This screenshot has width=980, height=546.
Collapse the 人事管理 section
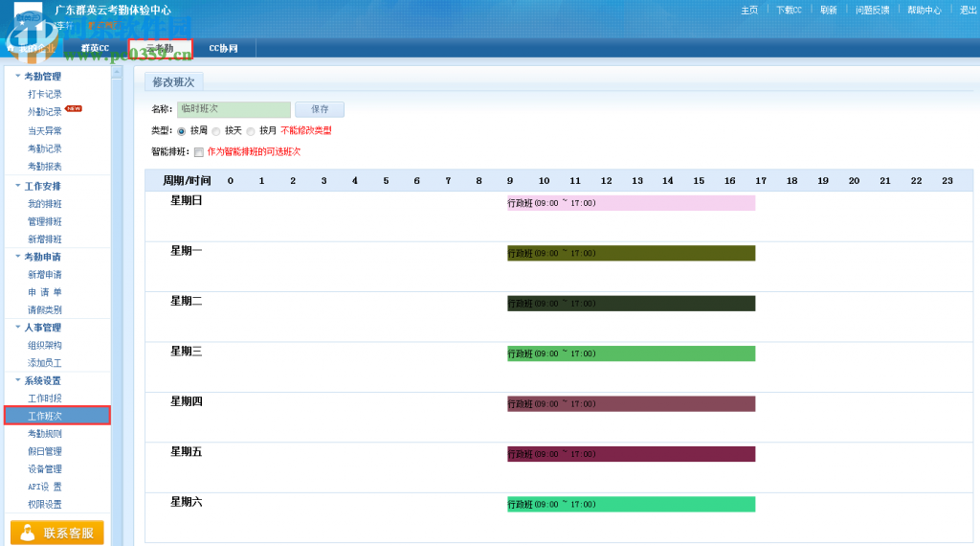point(17,327)
